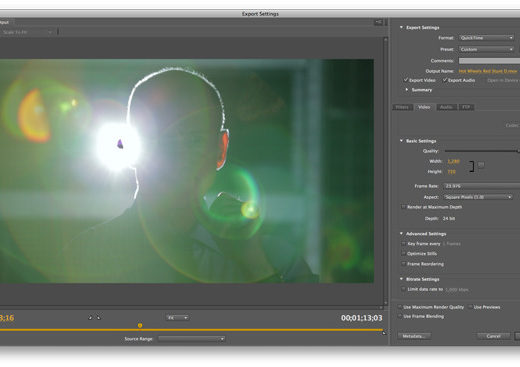Enable Limit data rate to checkbox
The width and height of the screenshot is (520, 367).
point(403,289)
